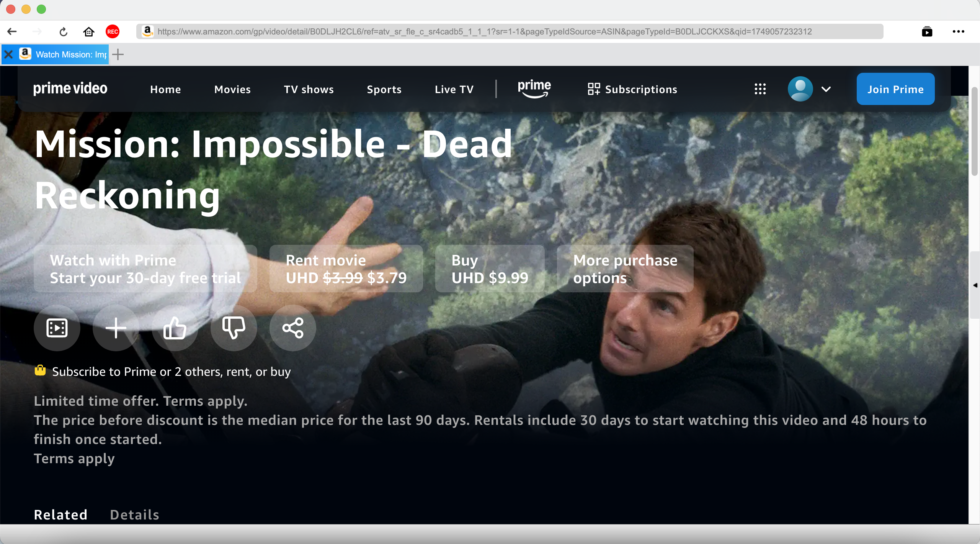The image size is (980, 544).
Task: Open Subscriptions from the navigation bar
Action: click(x=632, y=89)
